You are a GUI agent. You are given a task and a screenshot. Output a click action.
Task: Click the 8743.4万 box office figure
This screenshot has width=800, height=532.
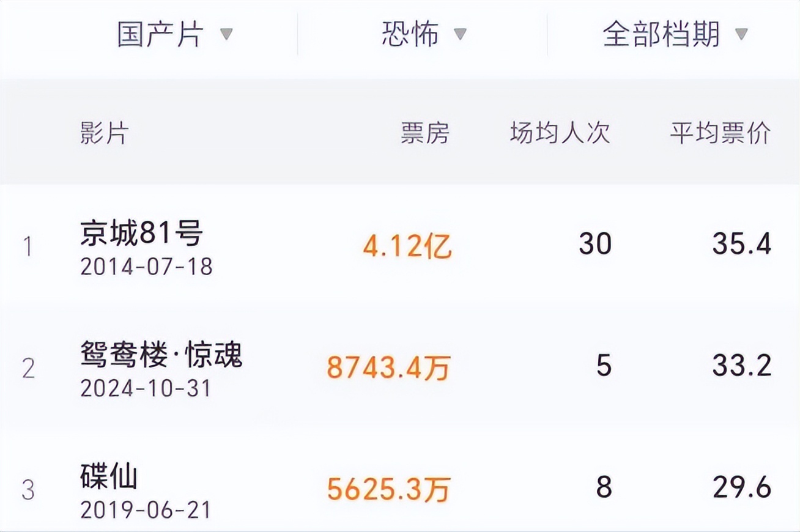pyautogui.click(x=388, y=368)
